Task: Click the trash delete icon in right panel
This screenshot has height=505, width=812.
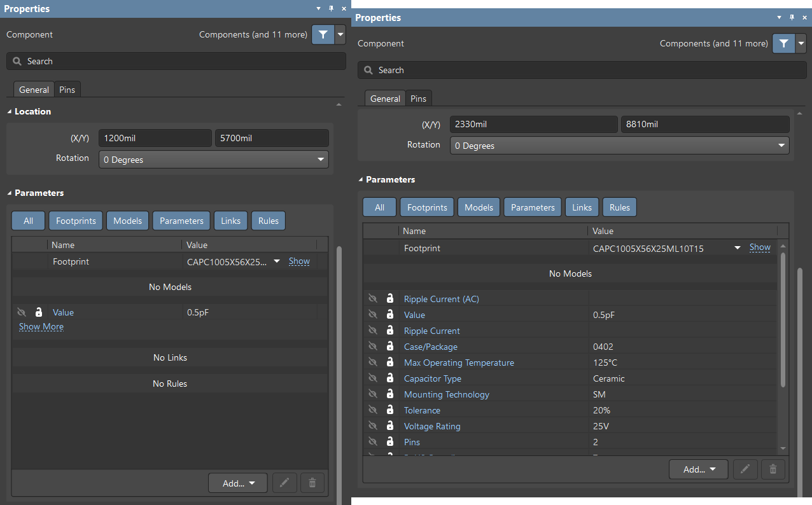Action: [773, 469]
